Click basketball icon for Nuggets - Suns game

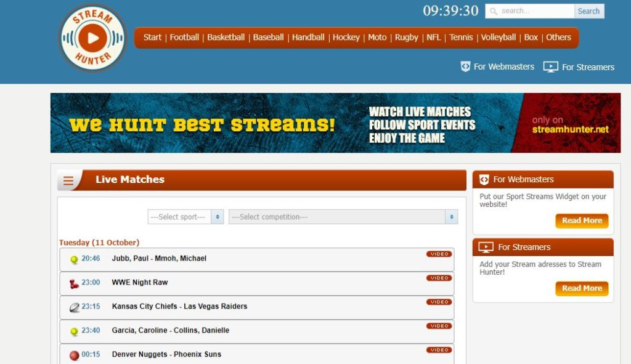click(x=74, y=355)
